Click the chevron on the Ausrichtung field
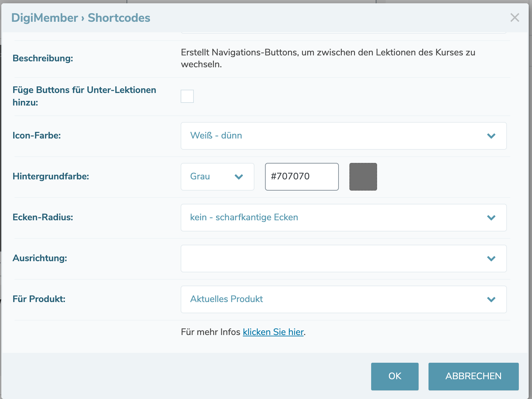This screenshot has height=399, width=532. tap(491, 259)
